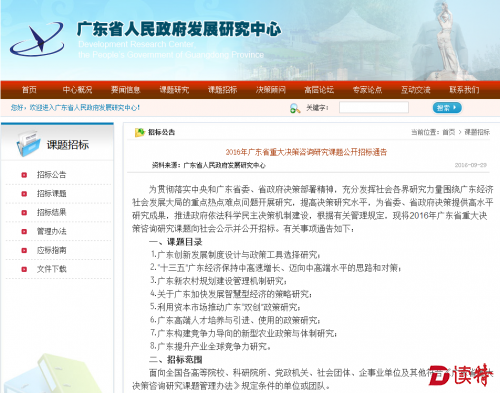Open the 中心概况 navigation item
This screenshot has width=500, height=393.
pyautogui.click(x=77, y=90)
